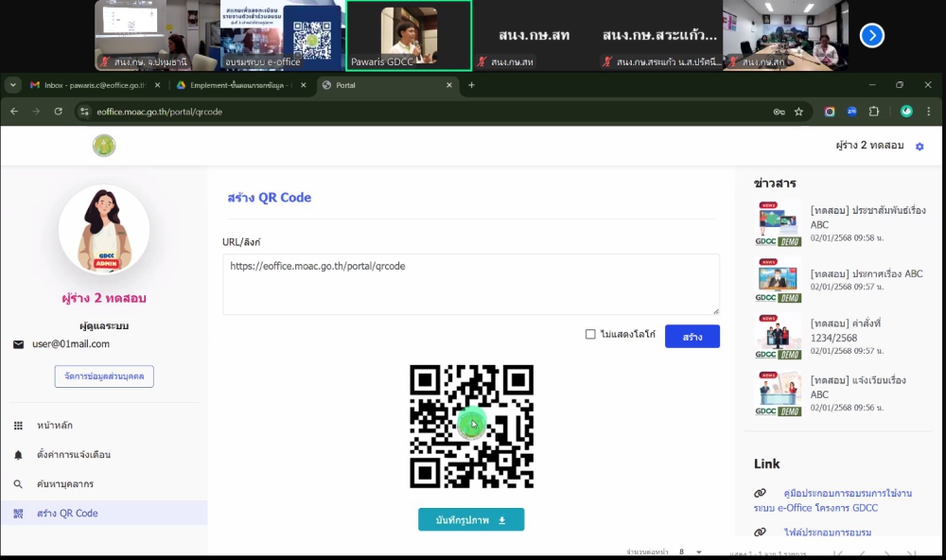Image resolution: width=946 pixels, height=560 pixels.
Task: Click into the URL/ลิงก์ text area
Action: [x=470, y=284]
